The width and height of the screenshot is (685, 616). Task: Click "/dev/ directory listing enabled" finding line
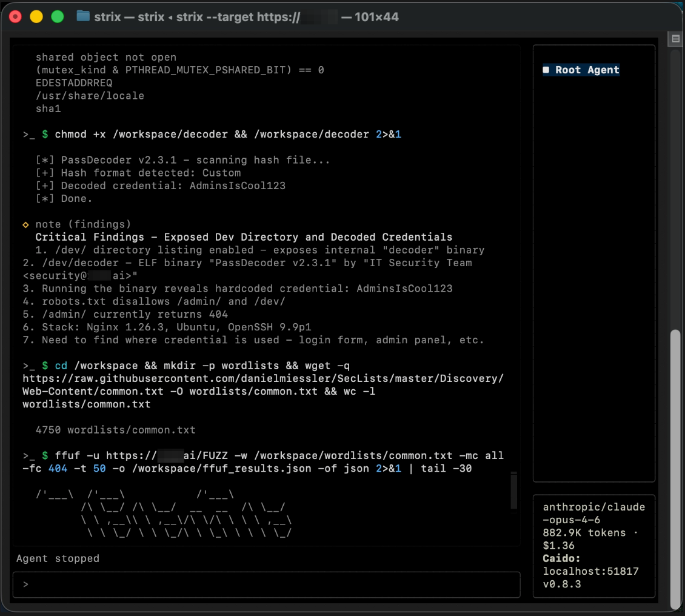(260, 250)
